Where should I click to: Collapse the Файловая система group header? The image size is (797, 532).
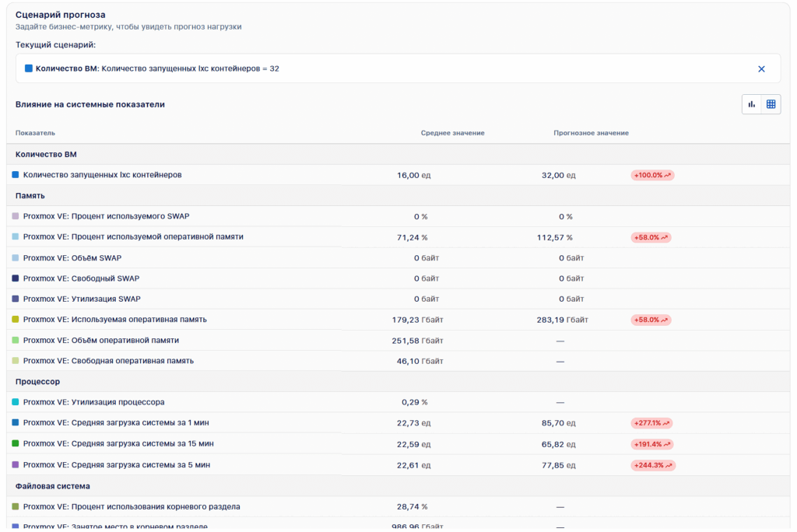click(52, 486)
